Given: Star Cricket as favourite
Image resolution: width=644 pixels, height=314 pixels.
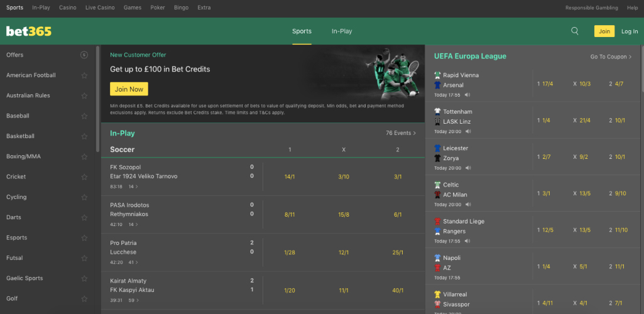Looking at the screenshot, I should [x=84, y=177].
